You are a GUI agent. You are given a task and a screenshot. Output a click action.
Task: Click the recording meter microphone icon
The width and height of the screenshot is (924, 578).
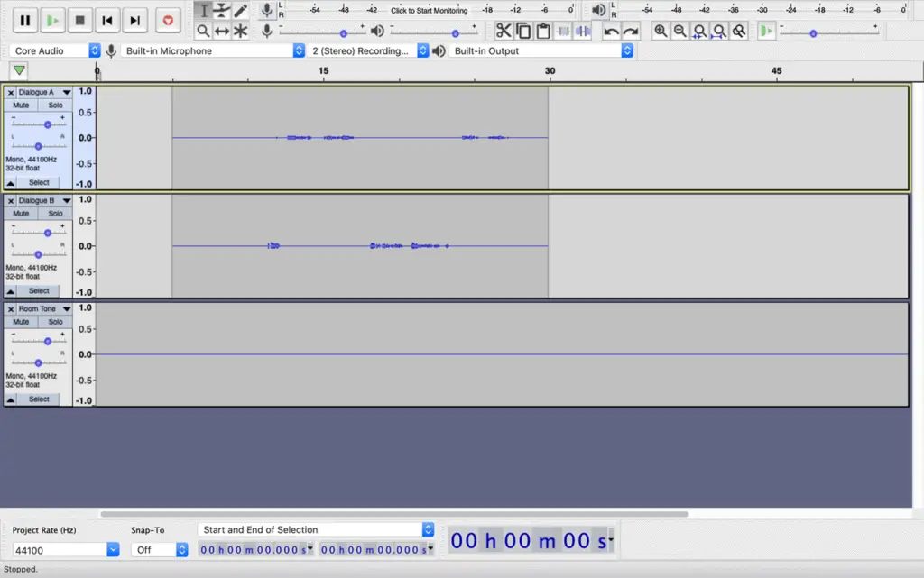coord(267,10)
